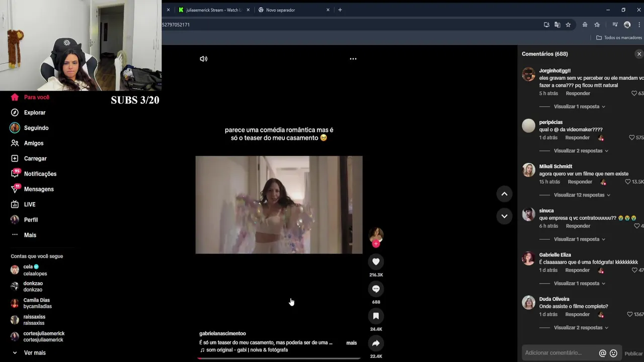
Task: Close the Comentários panel
Action: coord(639,54)
